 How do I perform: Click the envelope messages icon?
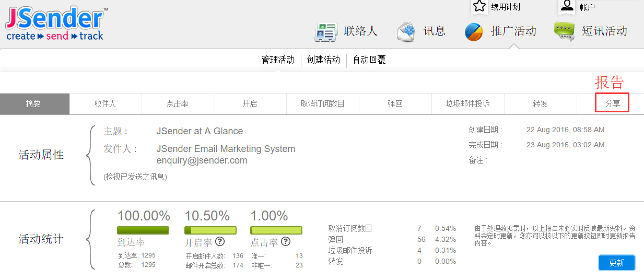click(406, 32)
